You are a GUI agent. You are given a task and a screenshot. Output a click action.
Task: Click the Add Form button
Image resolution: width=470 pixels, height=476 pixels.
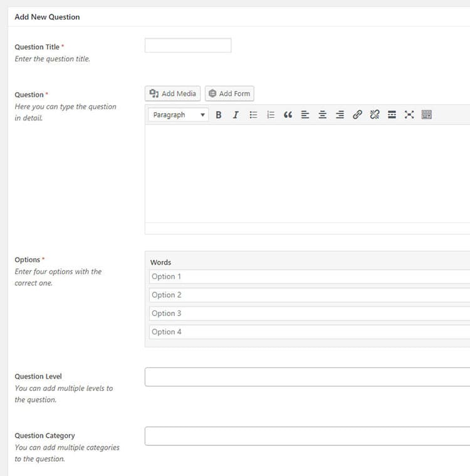click(x=229, y=93)
